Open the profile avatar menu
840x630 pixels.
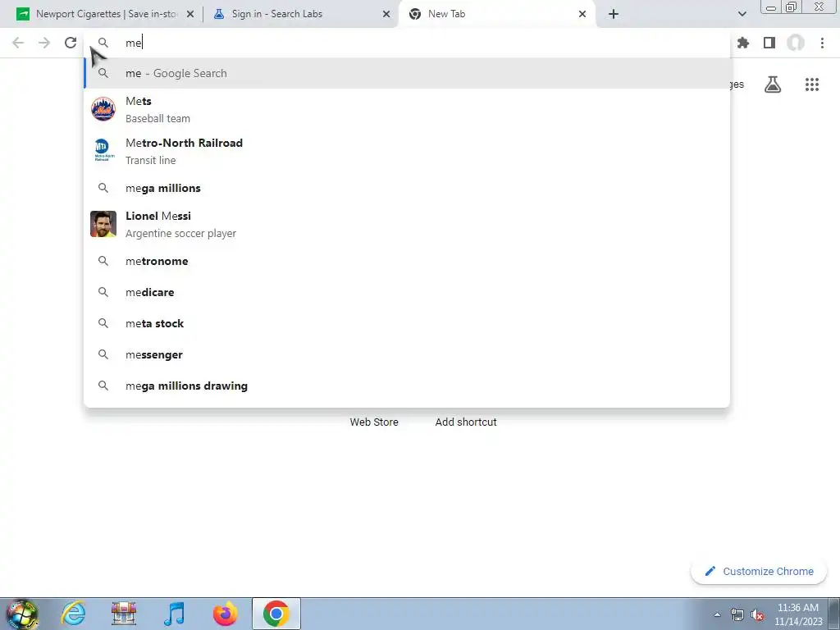click(796, 43)
